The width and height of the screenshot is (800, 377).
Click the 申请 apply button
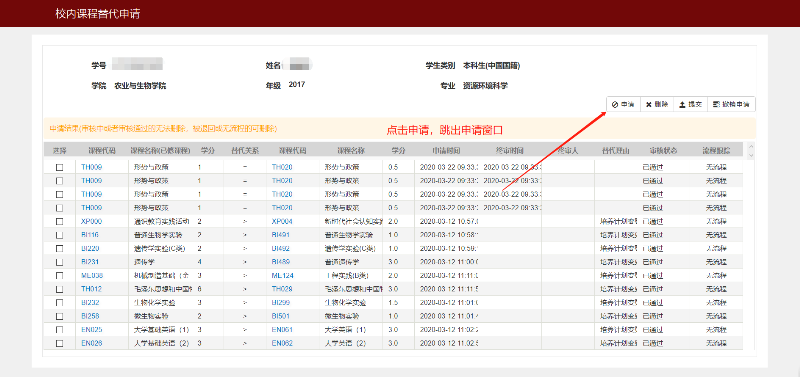(x=623, y=104)
